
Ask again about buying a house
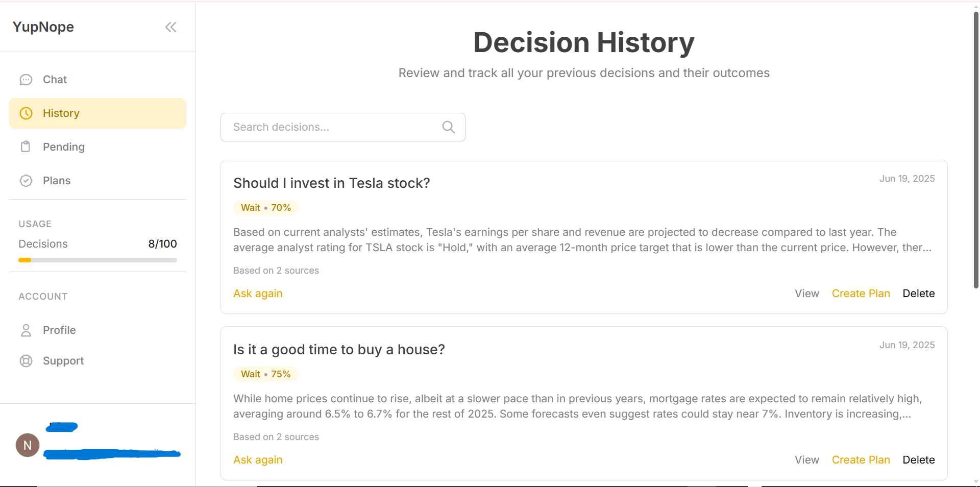pos(258,460)
